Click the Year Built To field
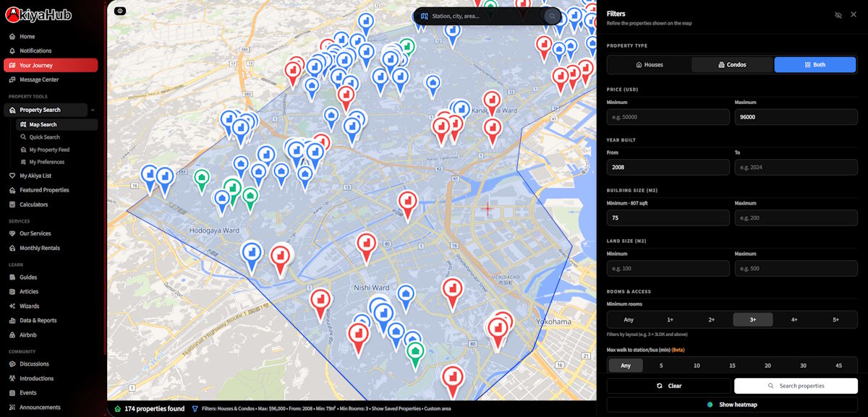 [796, 167]
